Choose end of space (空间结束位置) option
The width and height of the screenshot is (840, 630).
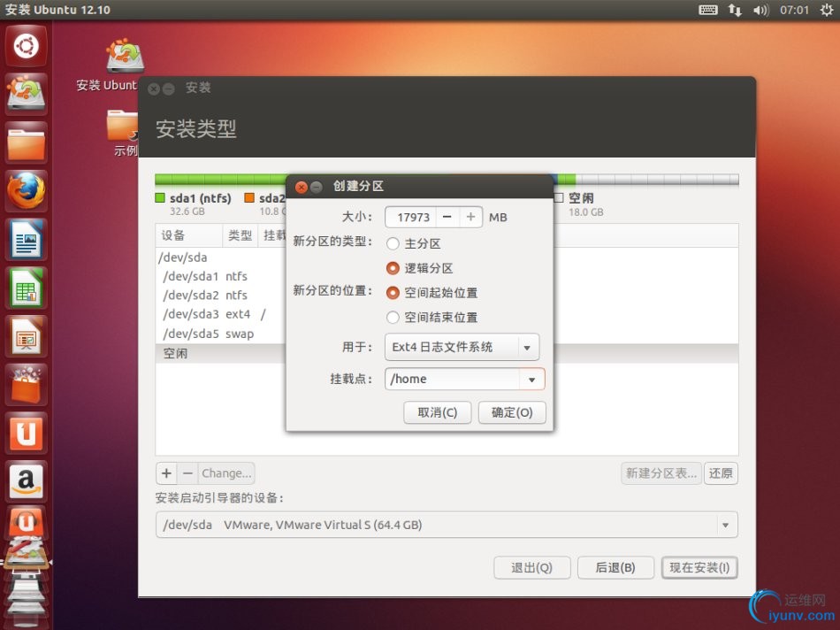click(393, 318)
